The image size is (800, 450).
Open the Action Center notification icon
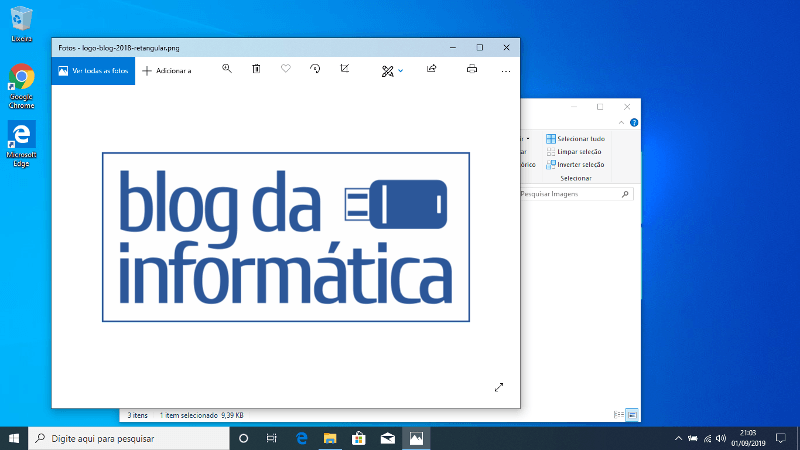point(781,438)
